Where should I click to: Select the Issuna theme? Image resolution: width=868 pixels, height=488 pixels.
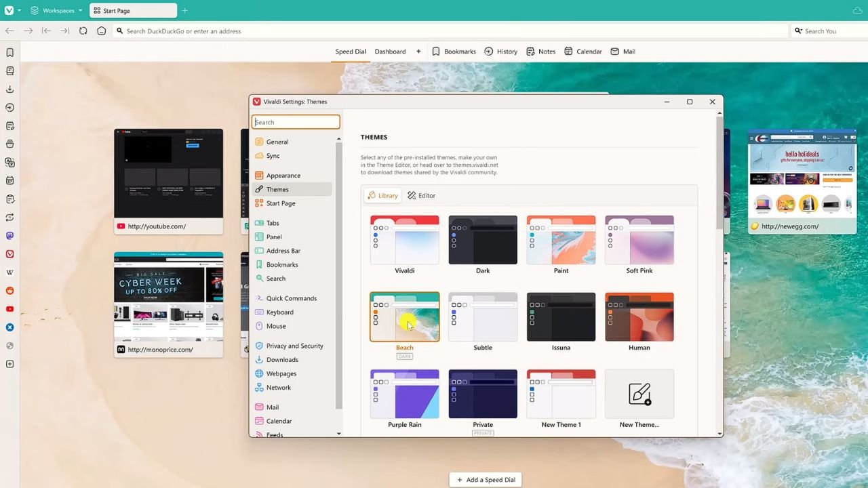[x=561, y=317]
